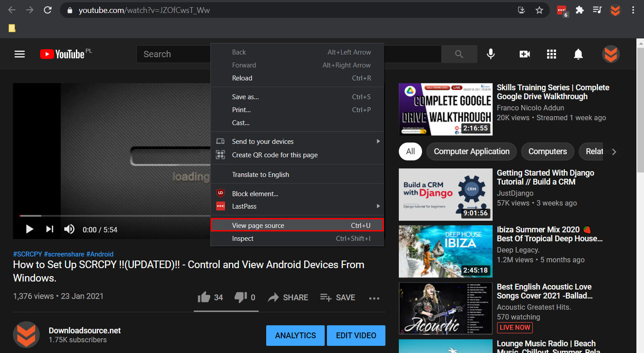The width and height of the screenshot is (644, 353).
Task: Click the Create video camera icon
Action: click(x=525, y=54)
